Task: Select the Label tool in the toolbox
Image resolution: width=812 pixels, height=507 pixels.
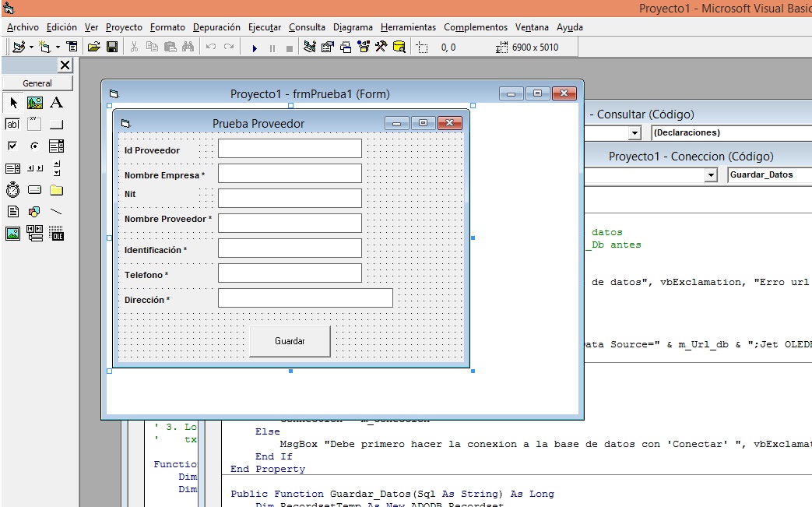Action: pyautogui.click(x=57, y=103)
